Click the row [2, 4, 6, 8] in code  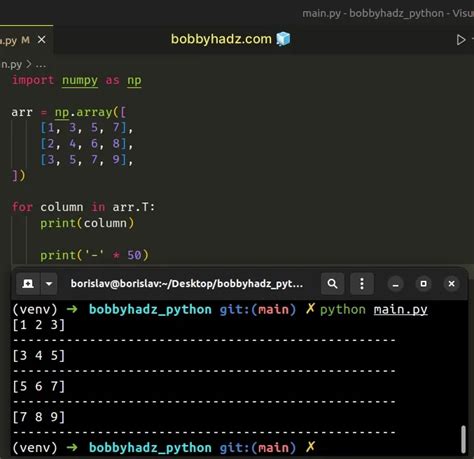tap(87, 144)
